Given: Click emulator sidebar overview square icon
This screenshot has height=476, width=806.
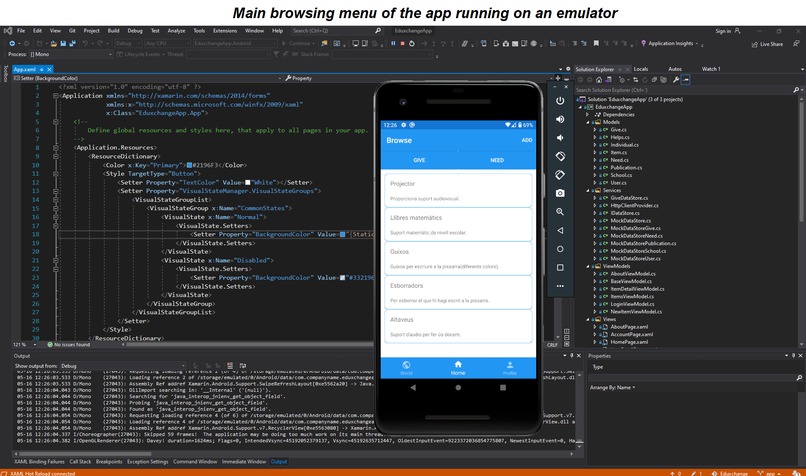Looking at the screenshot, I should click(560, 267).
